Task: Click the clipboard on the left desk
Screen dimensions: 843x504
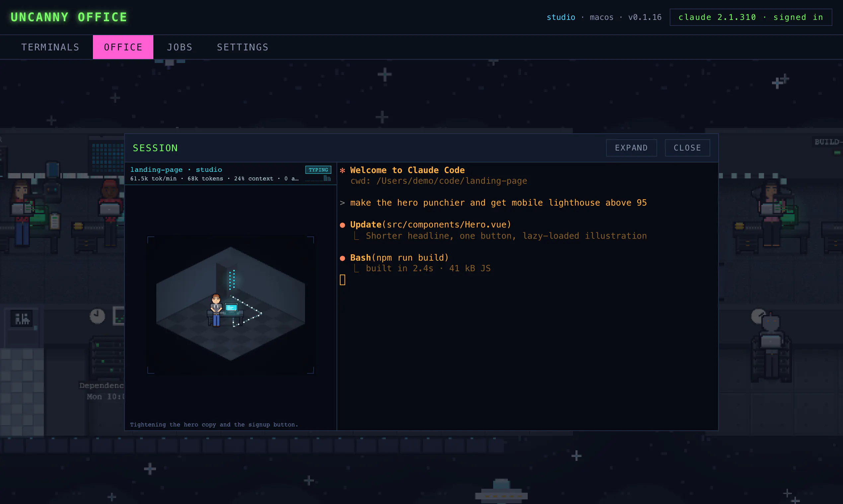Action: 55,221
